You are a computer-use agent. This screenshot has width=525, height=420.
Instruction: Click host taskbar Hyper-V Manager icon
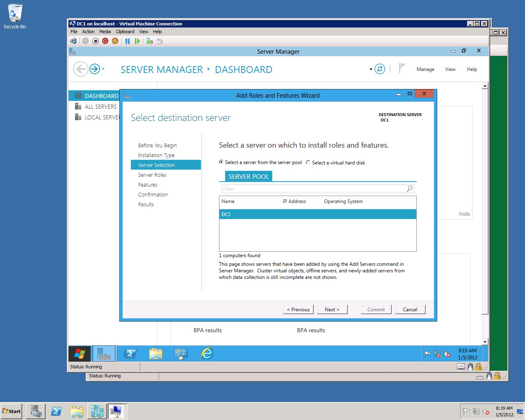97,411
